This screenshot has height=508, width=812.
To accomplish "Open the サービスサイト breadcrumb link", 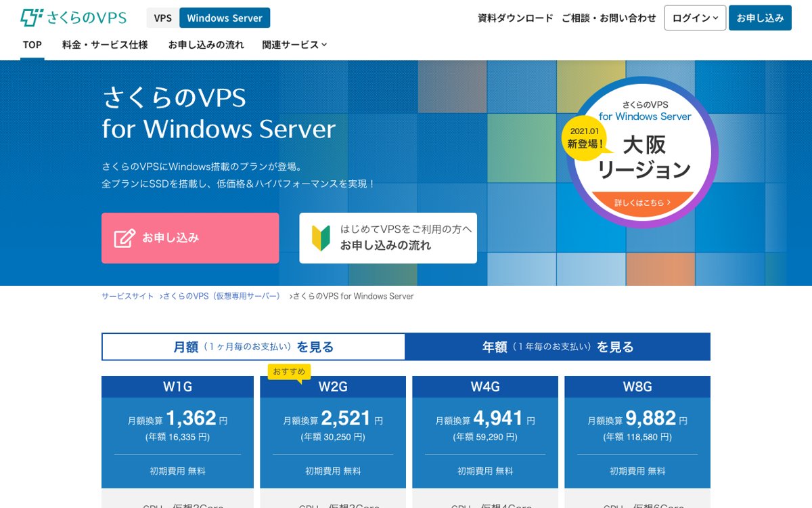I will (128, 296).
